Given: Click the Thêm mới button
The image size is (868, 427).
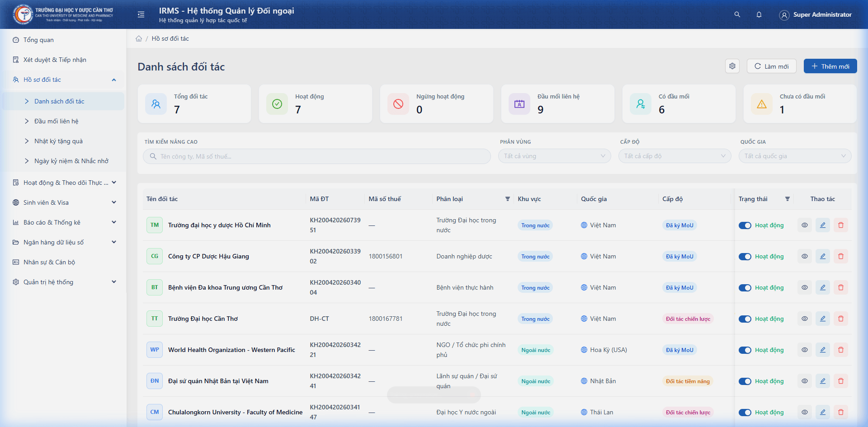Looking at the screenshot, I should pyautogui.click(x=830, y=66).
